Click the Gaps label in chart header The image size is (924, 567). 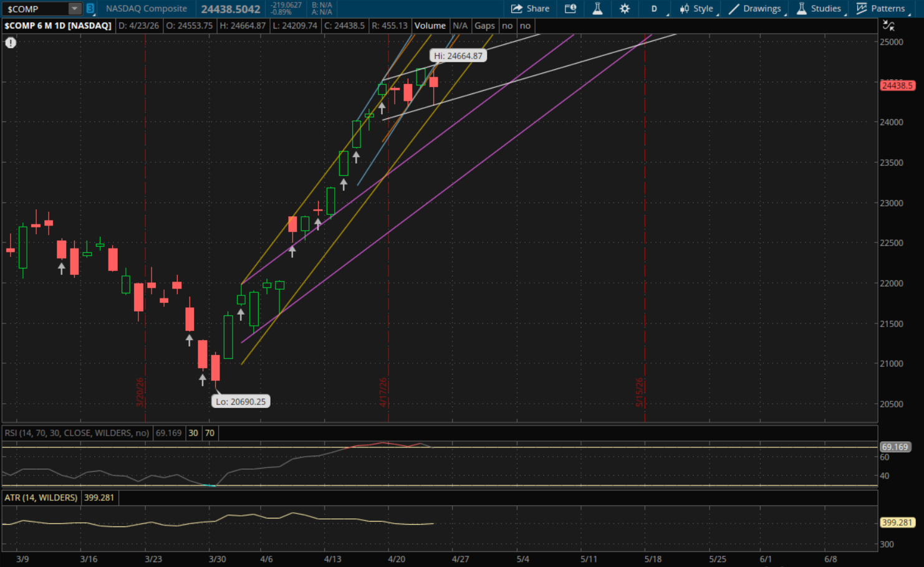484,26
